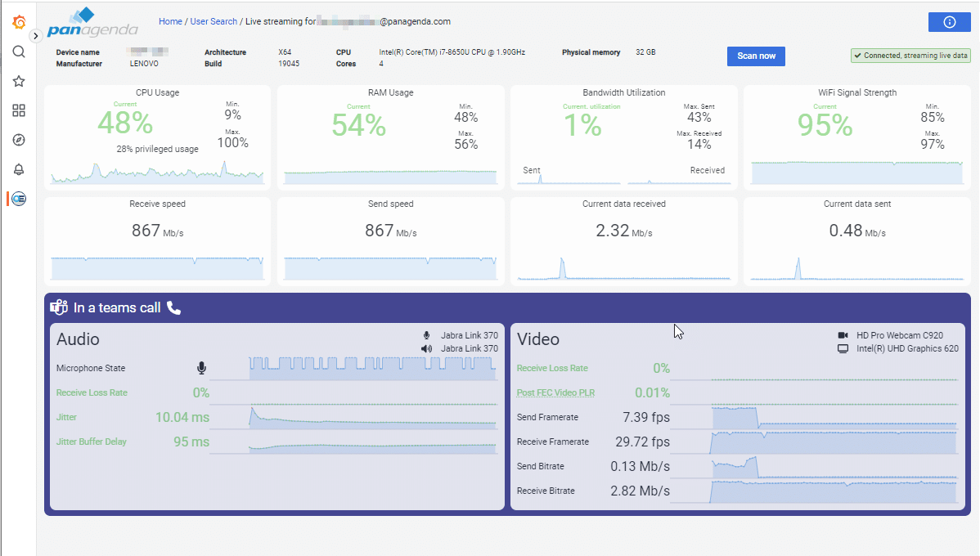Click the HD Pro Webcam camera icon
Viewport: 980px width, 556px height.
[843, 335]
